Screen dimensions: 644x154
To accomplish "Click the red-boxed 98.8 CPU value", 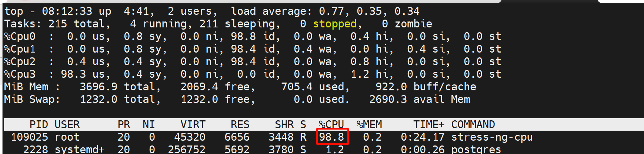I will 332,137.
